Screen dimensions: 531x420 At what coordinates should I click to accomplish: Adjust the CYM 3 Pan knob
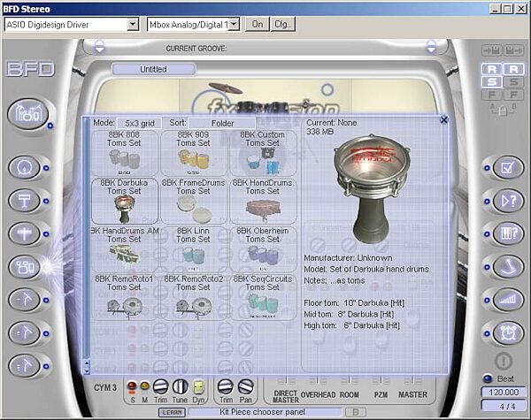tap(245, 386)
